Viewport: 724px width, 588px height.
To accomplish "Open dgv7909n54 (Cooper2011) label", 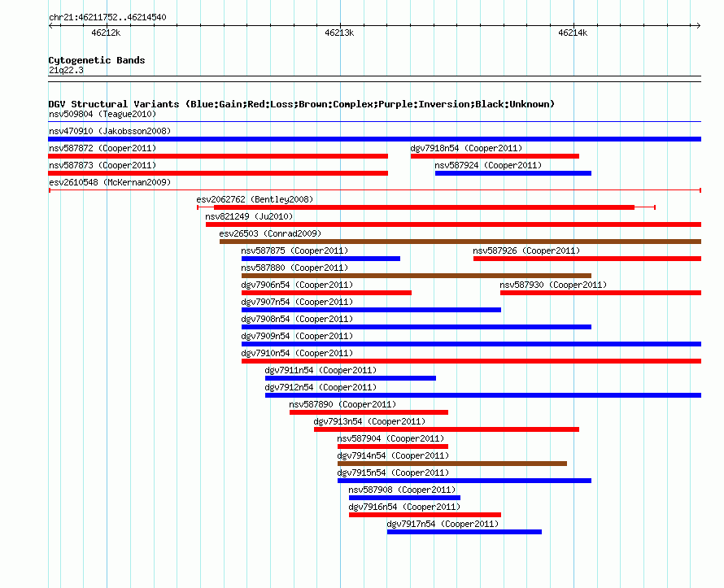I will click(x=297, y=336).
